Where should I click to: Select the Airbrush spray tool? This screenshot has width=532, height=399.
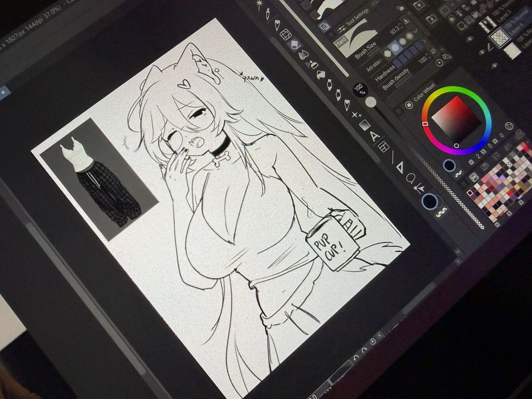(313, 65)
